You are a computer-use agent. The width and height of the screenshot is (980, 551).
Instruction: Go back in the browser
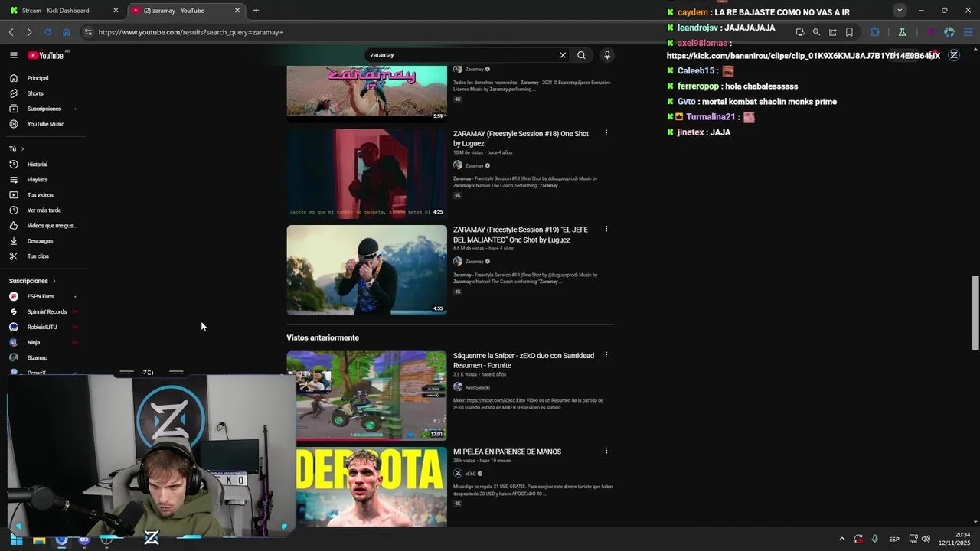coord(11,32)
